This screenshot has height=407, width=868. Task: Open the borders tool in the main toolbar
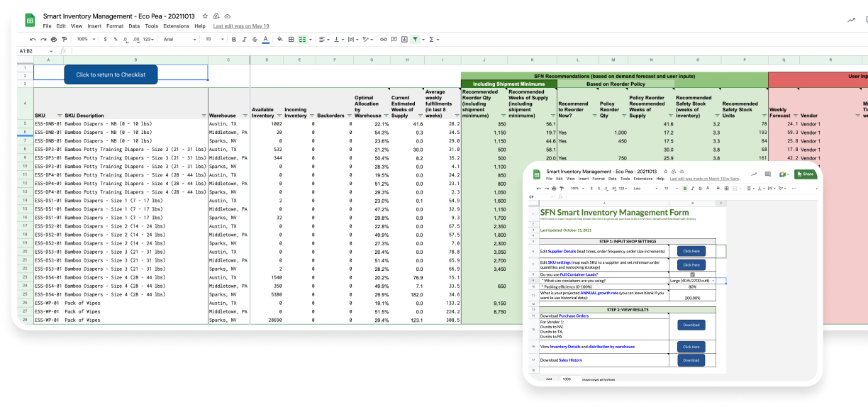point(291,40)
